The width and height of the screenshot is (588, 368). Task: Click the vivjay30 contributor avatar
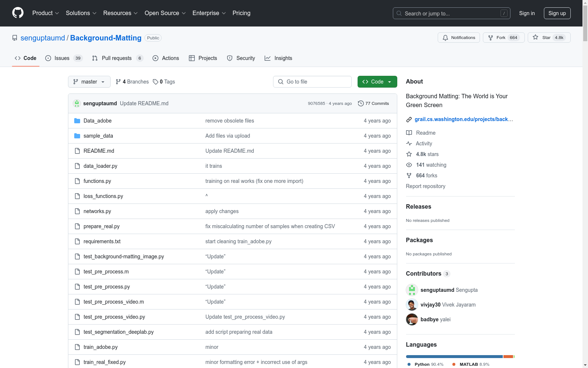pos(412,305)
